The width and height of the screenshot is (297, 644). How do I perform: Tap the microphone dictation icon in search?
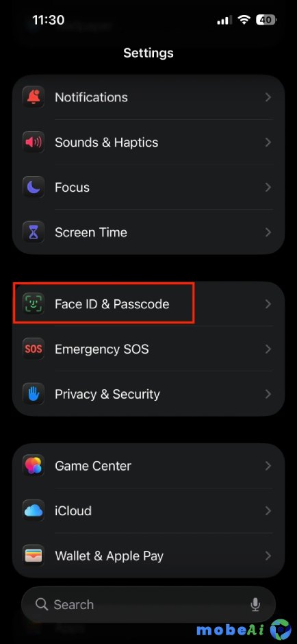tap(255, 604)
